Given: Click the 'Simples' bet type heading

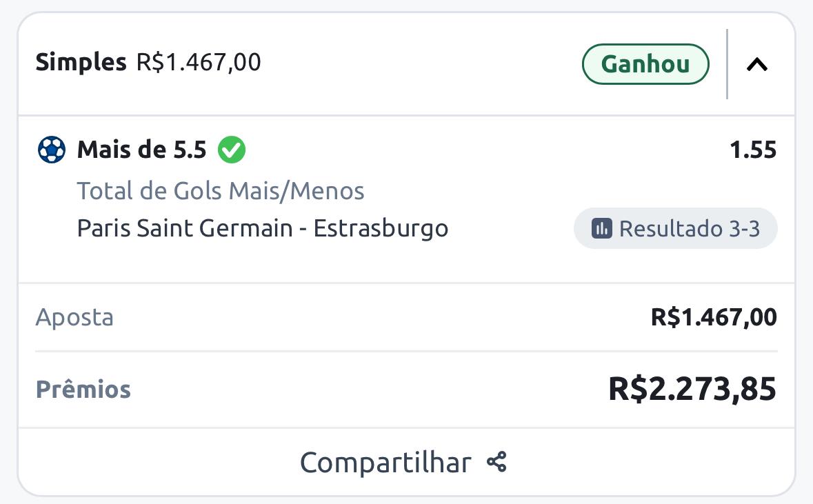Looking at the screenshot, I should point(81,62).
